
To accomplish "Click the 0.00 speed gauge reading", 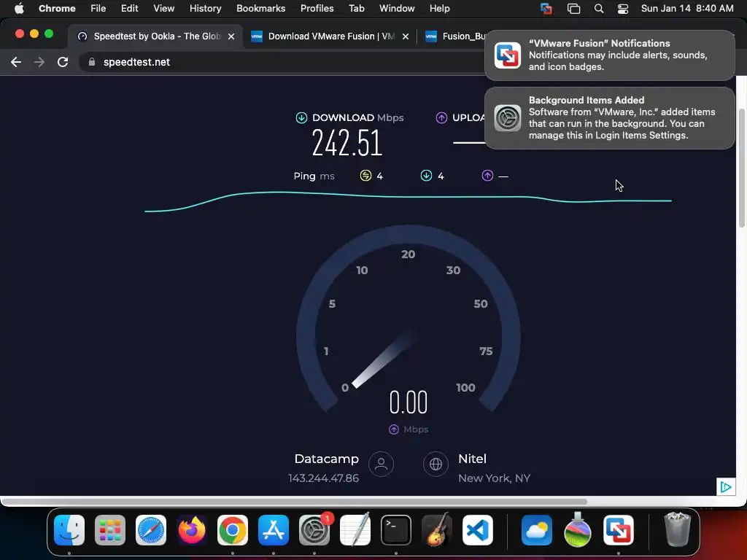I will [x=409, y=402].
